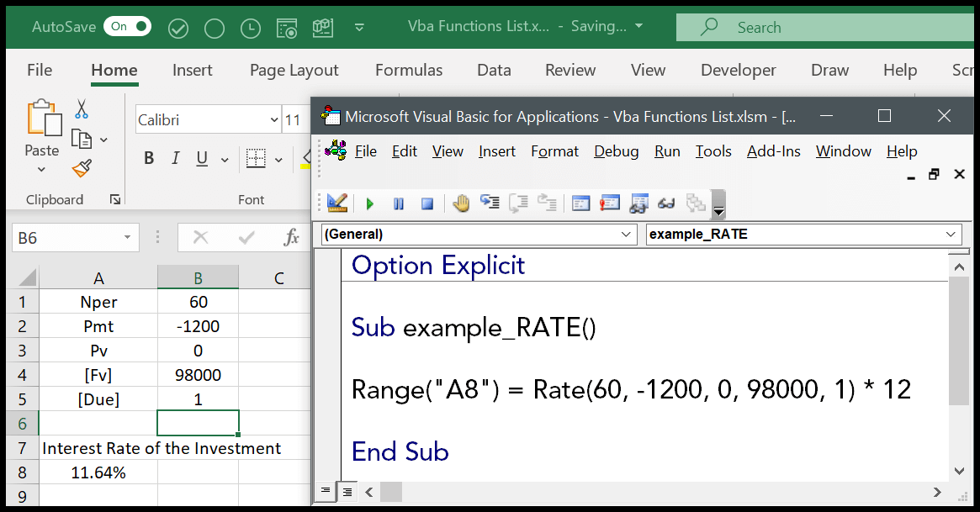Click the Full Module View button

[347, 492]
